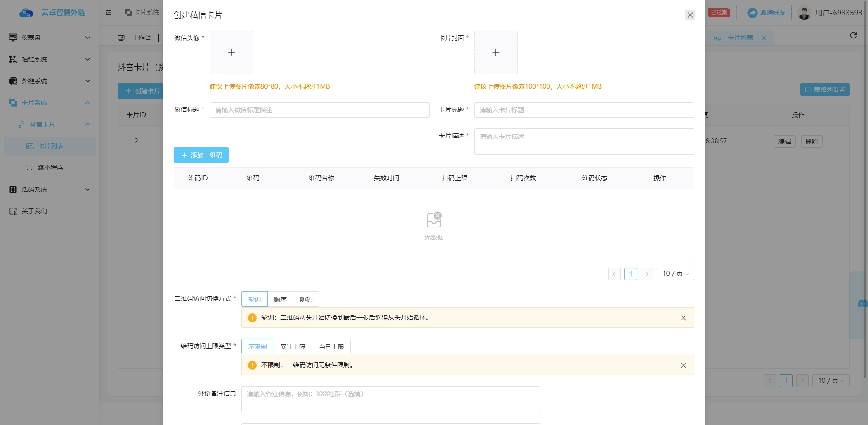868x425 pixels.
Task: Go to next page in QR code table
Action: pyautogui.click(x=646, y=274)
